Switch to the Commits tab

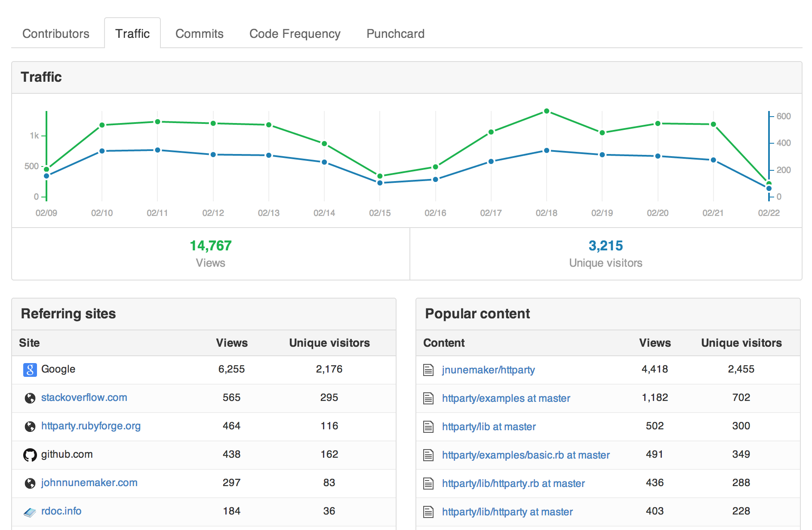coord(199,33)
